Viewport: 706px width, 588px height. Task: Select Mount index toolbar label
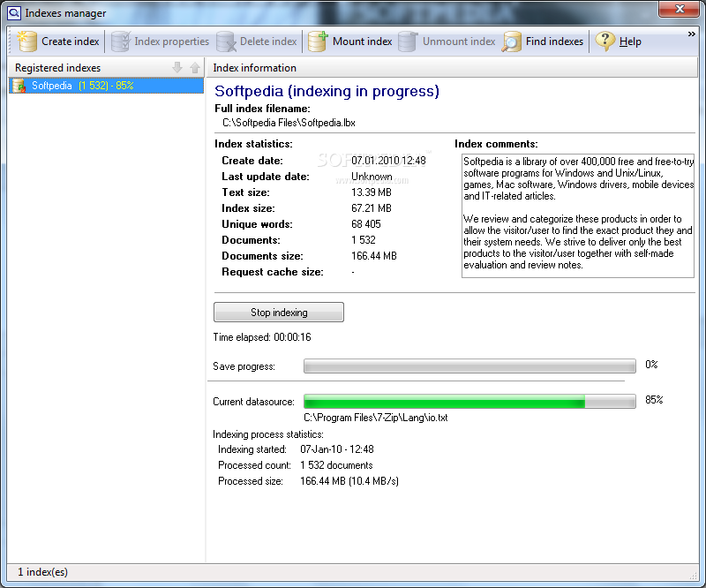[x=363, y=41]
